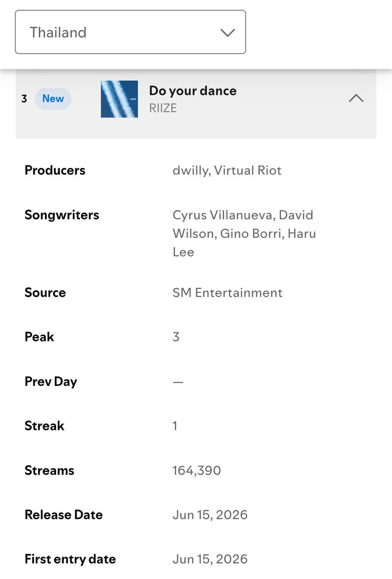
Task: Select the Prev Day dash value
Action: 178,382
